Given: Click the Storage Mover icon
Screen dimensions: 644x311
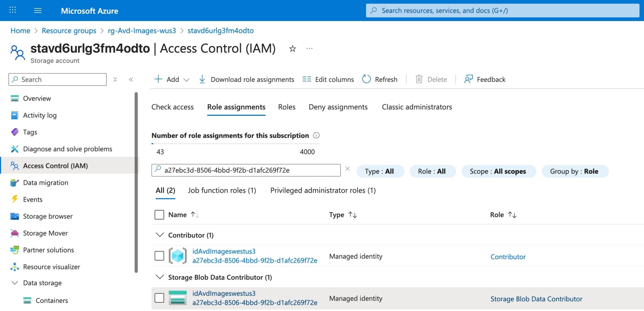Looking at the screenshot, I should [15, 233].
